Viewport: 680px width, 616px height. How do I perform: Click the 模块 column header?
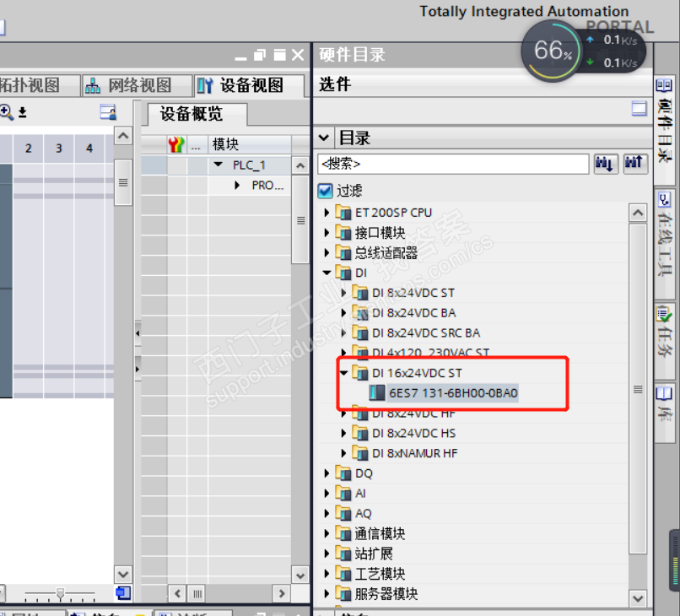pyautogui.click(x=250, y=144)
